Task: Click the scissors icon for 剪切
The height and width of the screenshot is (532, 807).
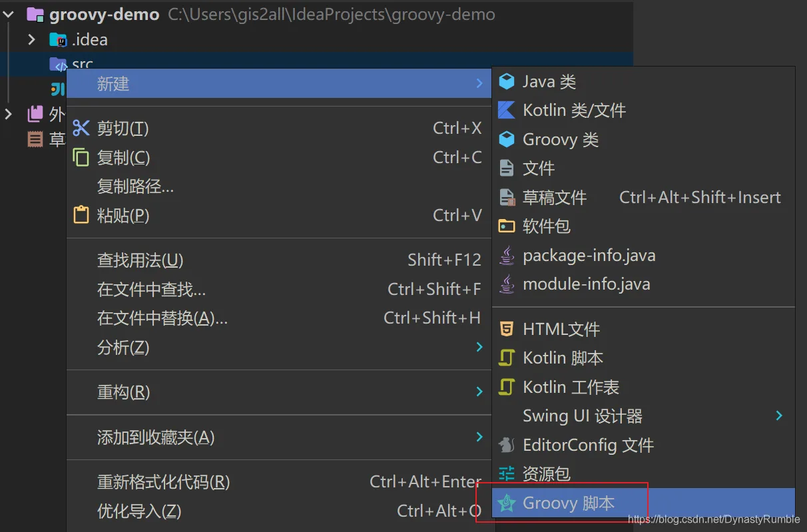Action: 81,128
